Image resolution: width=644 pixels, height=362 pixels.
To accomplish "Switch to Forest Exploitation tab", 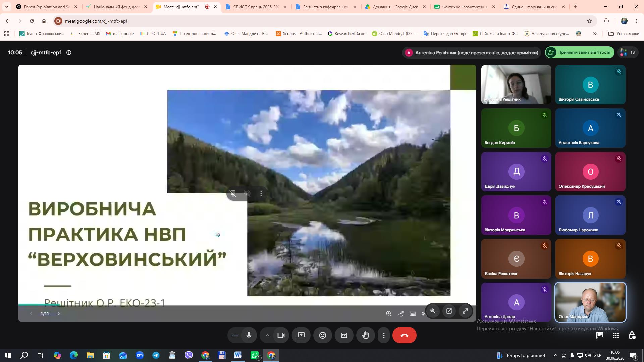I will pos(47,7).
